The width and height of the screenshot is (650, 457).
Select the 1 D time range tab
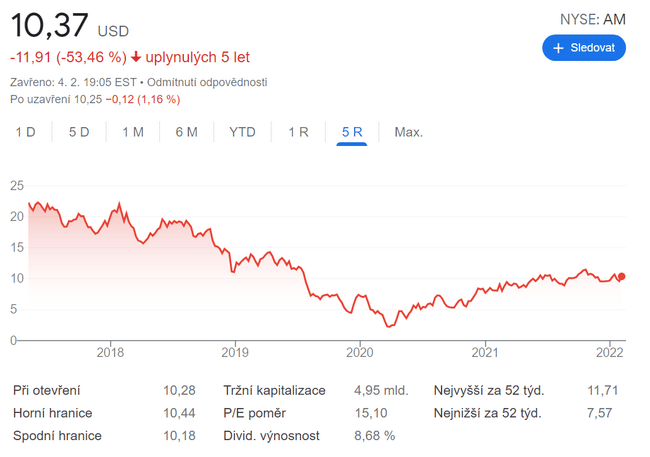25,132
